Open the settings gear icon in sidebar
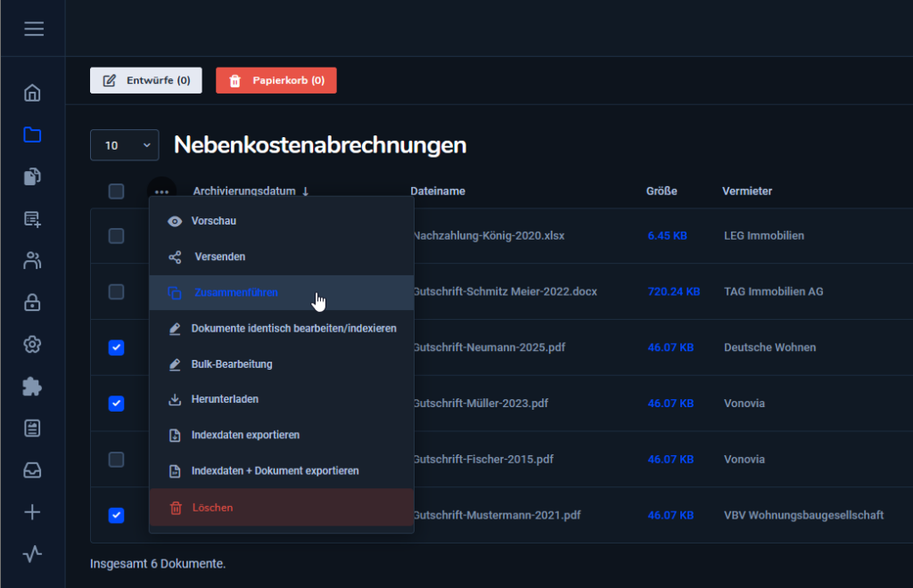The image size is (913, 588). pyautogui.click(x=32, y=344)
